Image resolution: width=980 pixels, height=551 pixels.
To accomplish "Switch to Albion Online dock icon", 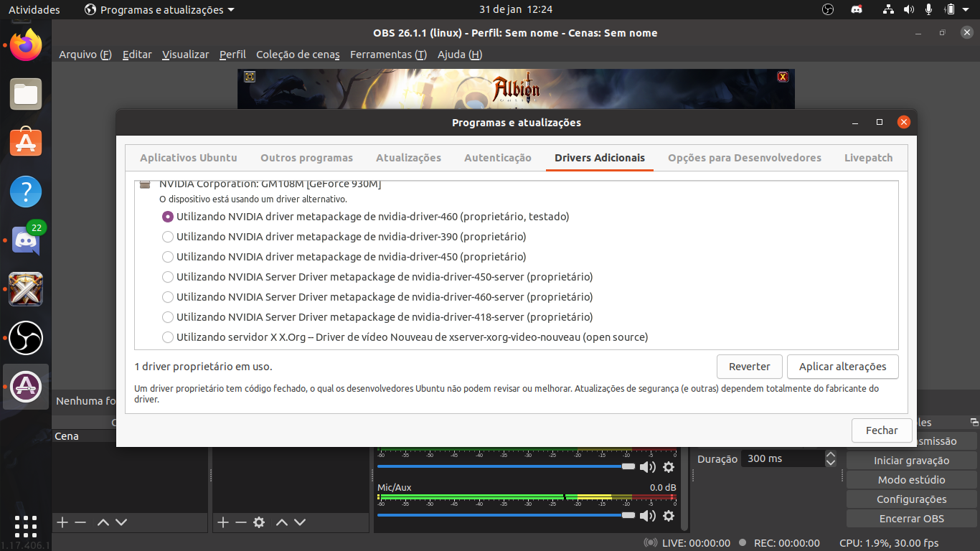I will [x=26, y=289].
